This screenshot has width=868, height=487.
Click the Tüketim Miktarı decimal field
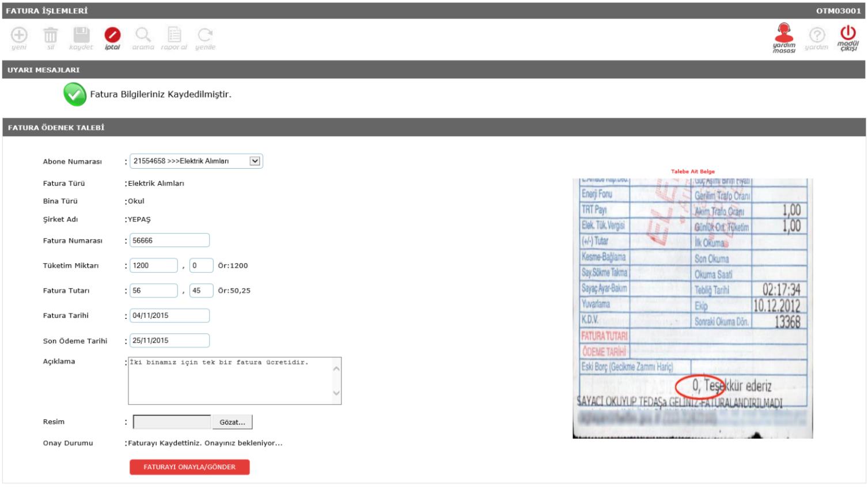[202, 265]
